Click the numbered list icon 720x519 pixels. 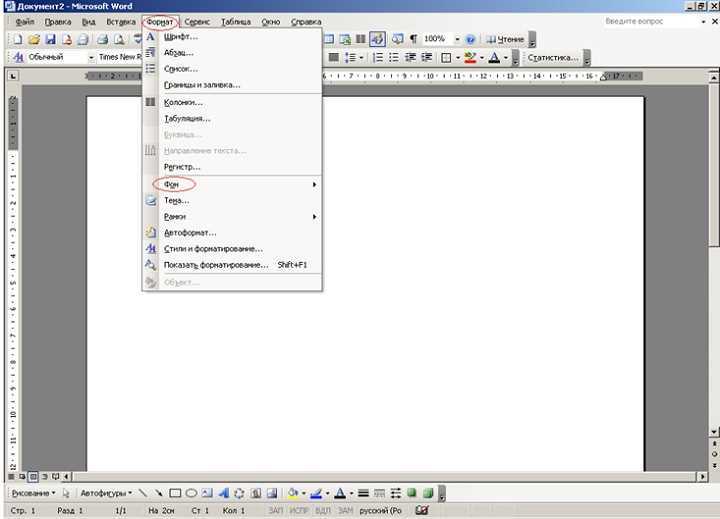click(x=377, y=57)
